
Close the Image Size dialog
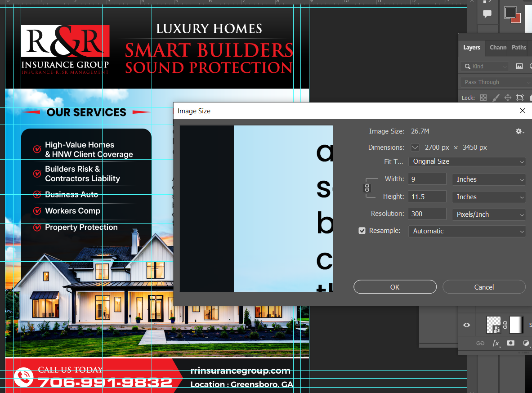[523, 111]
